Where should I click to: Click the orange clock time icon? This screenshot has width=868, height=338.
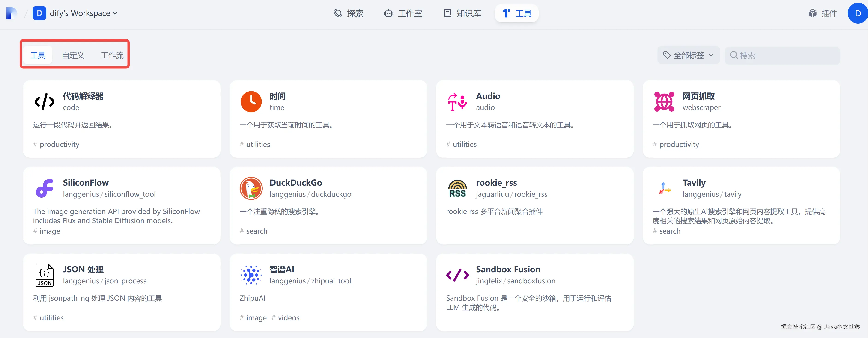point(251,101)
